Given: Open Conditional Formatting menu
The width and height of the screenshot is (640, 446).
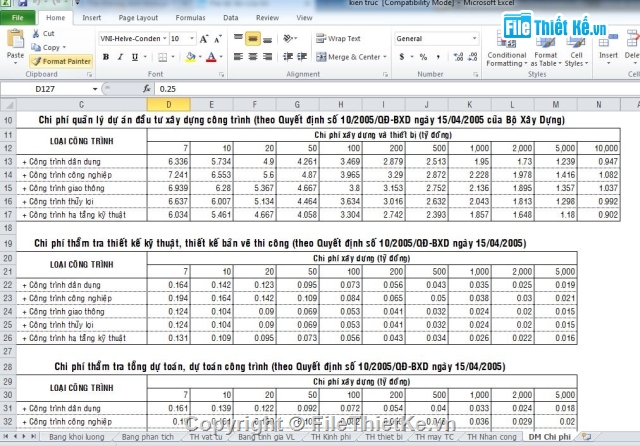Looking at the screenshot, I should [x=507, y=49].
